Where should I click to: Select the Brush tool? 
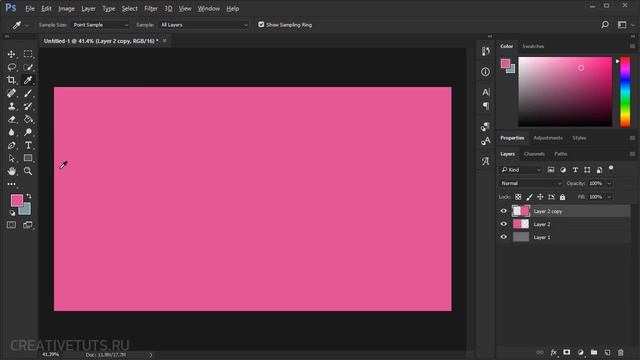point(28,93)
